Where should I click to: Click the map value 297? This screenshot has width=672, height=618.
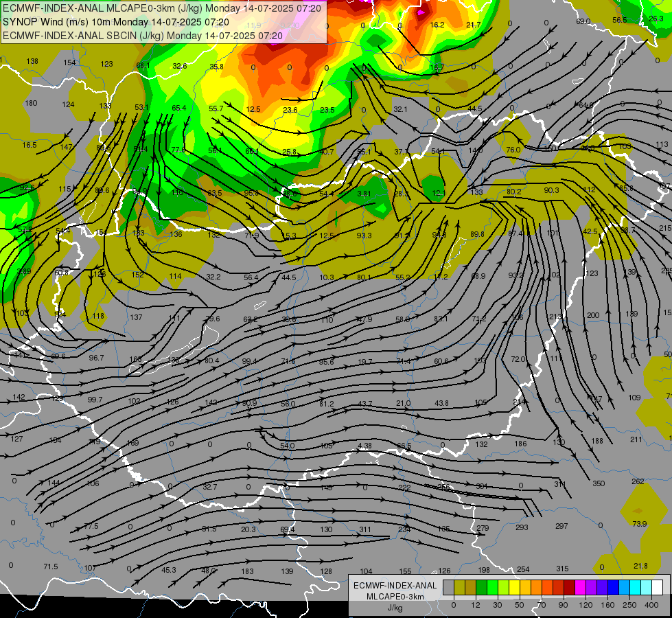(x=561, y=526)
